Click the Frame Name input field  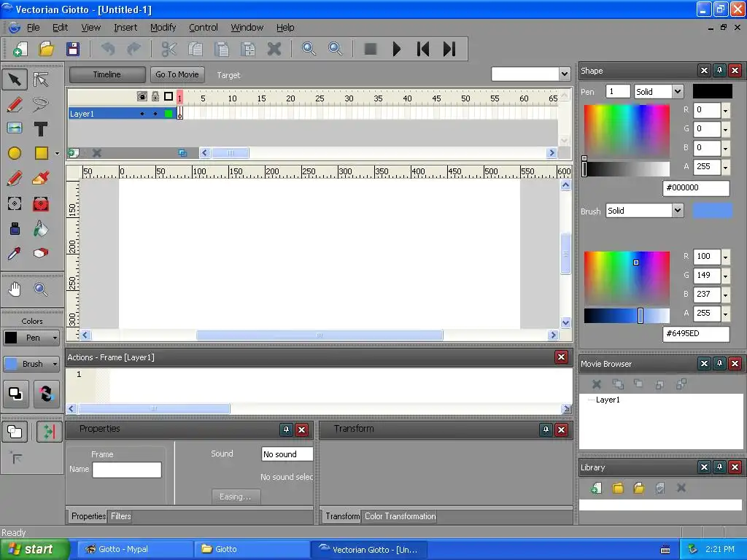(127, 470)
